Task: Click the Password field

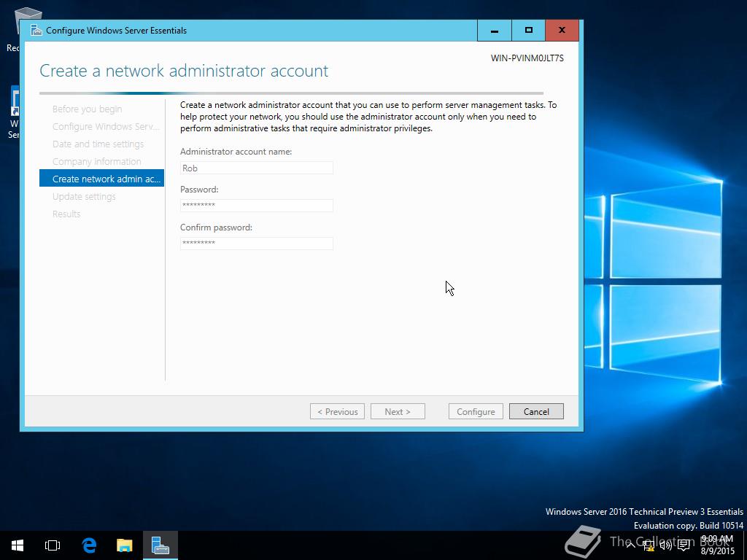Action: (256, 205)
